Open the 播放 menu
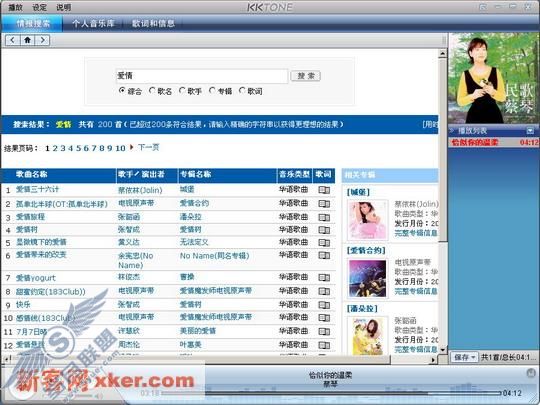Image resolution: width=540 pixels, height=405 pixels. pos(15,7)
